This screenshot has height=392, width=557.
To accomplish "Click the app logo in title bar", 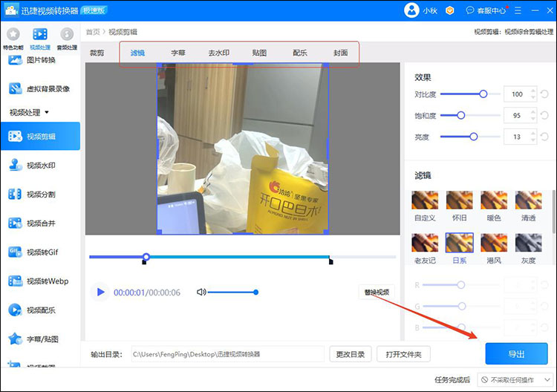I will (x=11, y=10).
